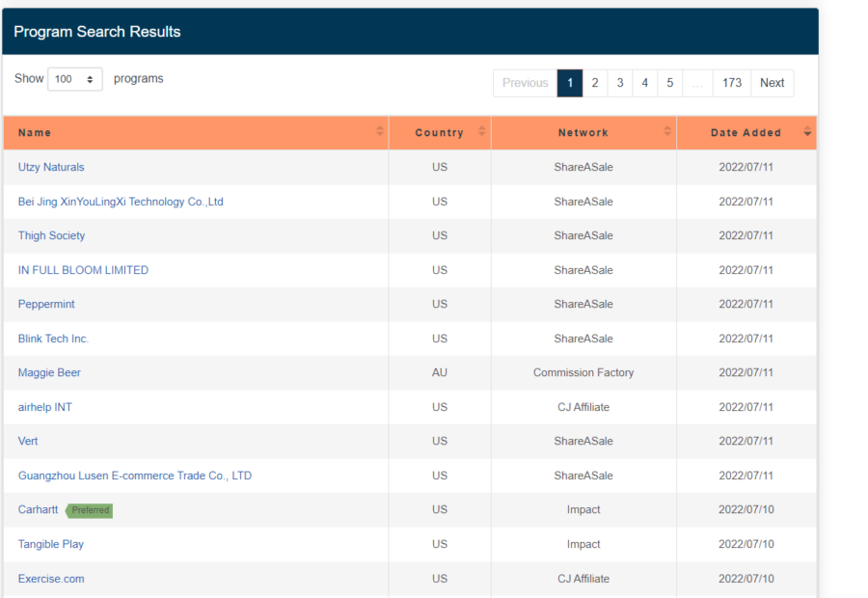The width and height of the screenshot is (868, 598).
Task: Open the Show programs count dropdown
Action: [x=75, y=80]
